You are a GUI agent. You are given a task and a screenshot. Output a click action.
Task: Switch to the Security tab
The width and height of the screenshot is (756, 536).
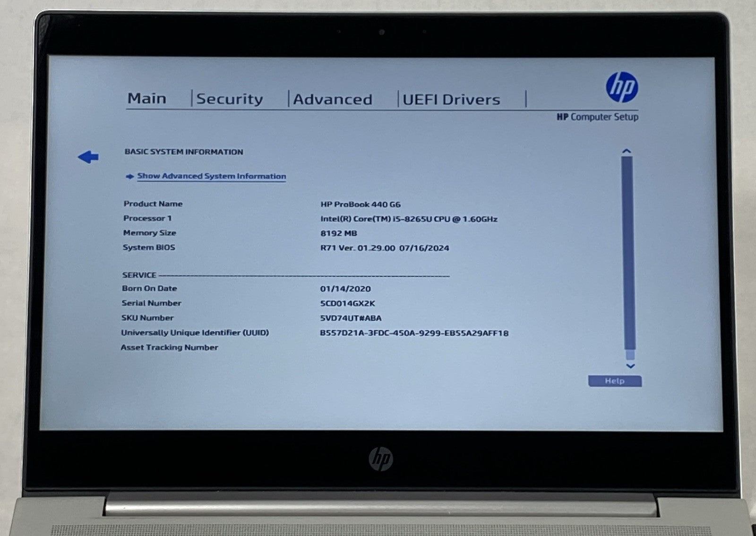[229, 99]
